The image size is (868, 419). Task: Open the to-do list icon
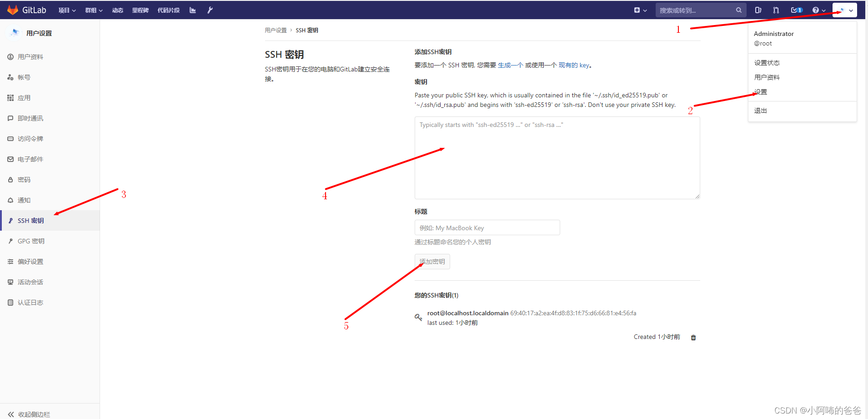(x=797, y=10)
